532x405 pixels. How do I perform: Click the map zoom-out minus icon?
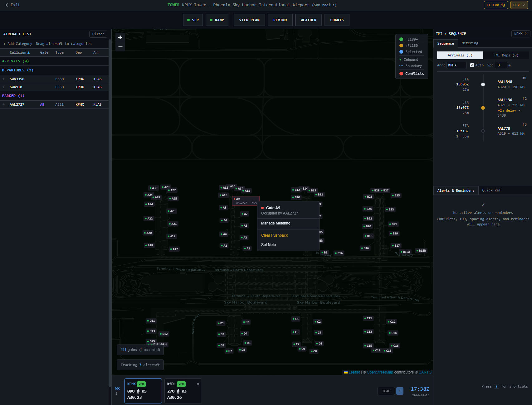point(120,46)
